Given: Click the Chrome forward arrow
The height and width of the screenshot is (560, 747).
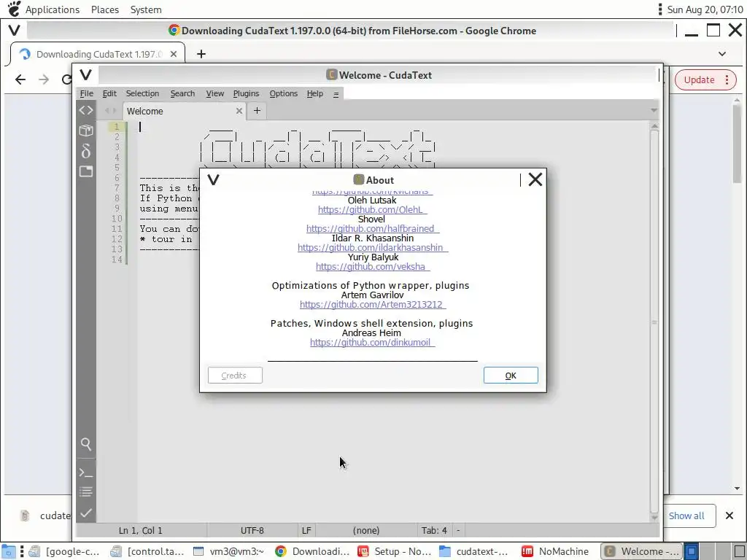Looking at the screenshot, I should (44, 79).
